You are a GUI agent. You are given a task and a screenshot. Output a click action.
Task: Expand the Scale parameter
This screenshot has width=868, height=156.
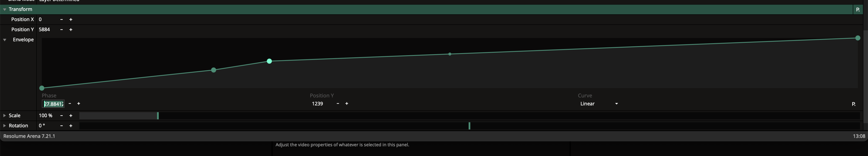click(4, 115)
